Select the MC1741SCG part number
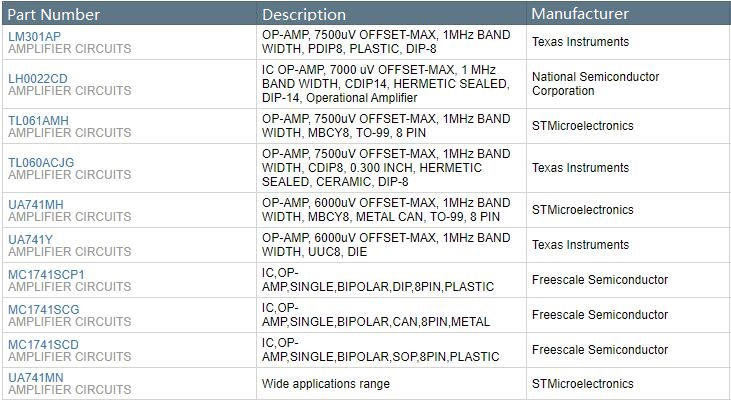The image size is (731, 404). [43, 310]
